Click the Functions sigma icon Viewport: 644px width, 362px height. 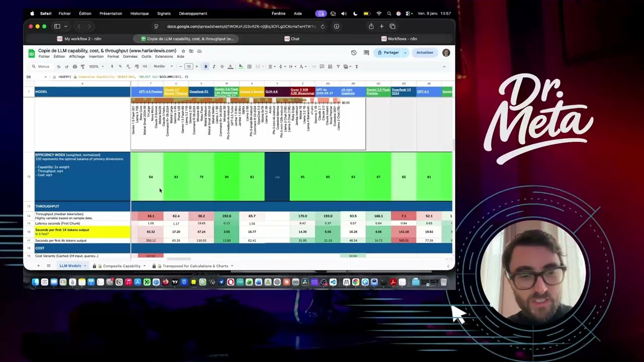tap(357, 66)
